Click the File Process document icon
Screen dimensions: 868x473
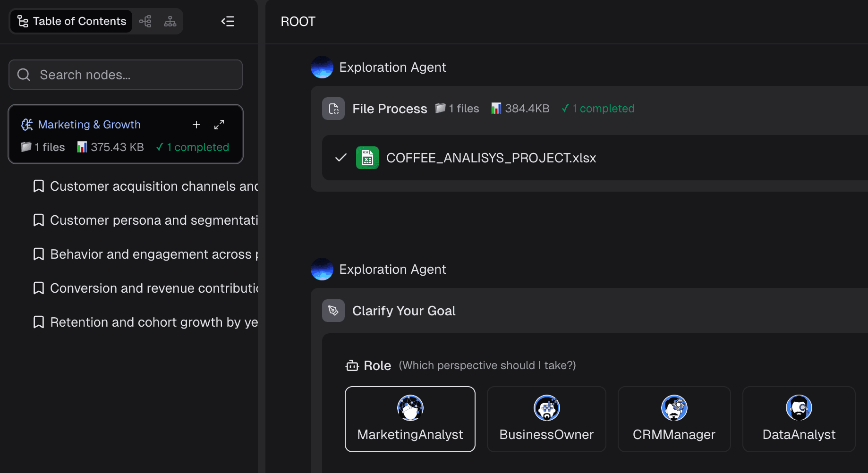(333, 109)
